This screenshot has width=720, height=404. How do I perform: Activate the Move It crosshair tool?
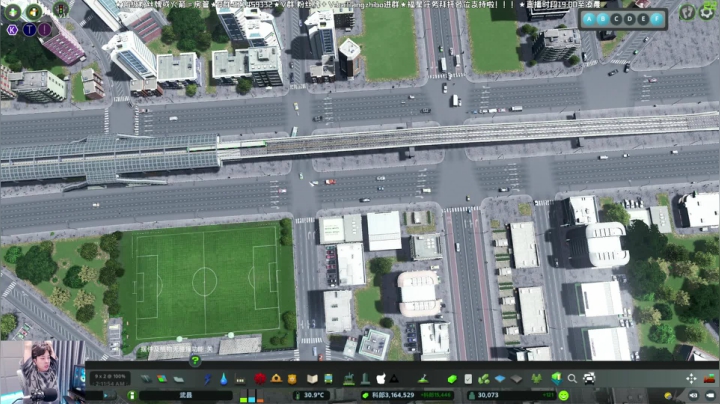tap(691, 379)
